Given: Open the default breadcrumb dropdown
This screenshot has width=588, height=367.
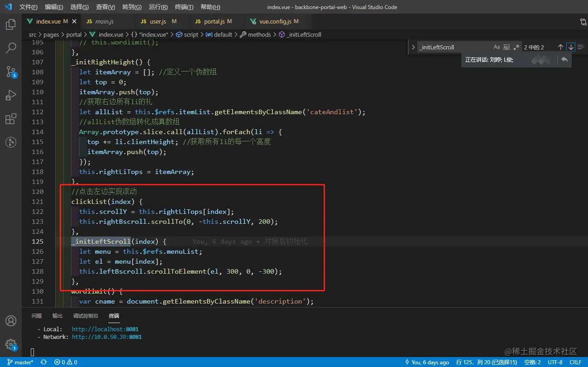Looking at the screenshot, I should click(219, 34).
